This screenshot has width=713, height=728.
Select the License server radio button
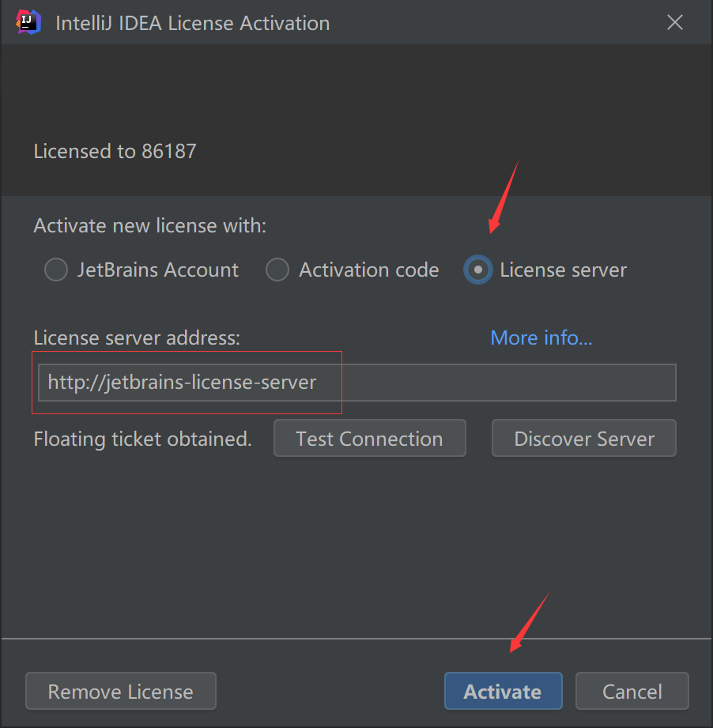(x=477, y=270)
